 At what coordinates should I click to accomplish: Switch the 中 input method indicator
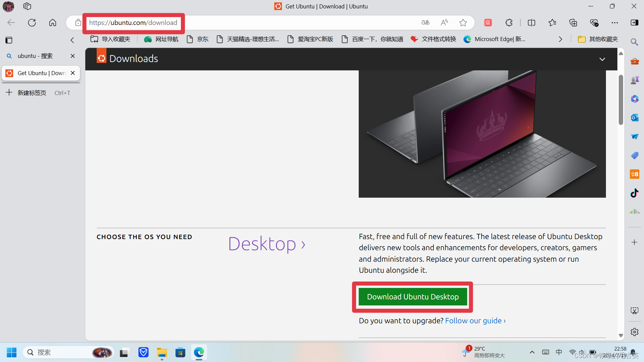point(559,352)
